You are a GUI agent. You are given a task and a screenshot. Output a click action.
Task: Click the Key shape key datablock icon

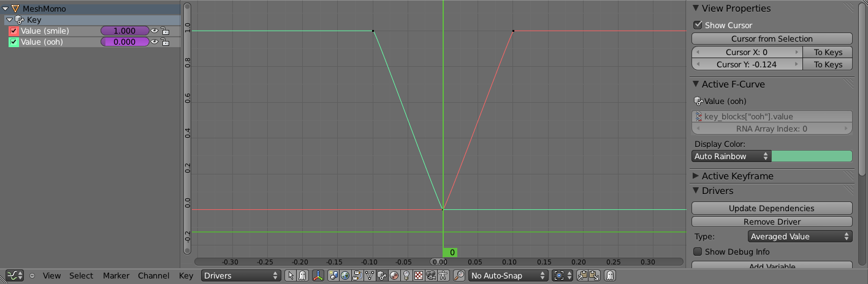(20, 20)
